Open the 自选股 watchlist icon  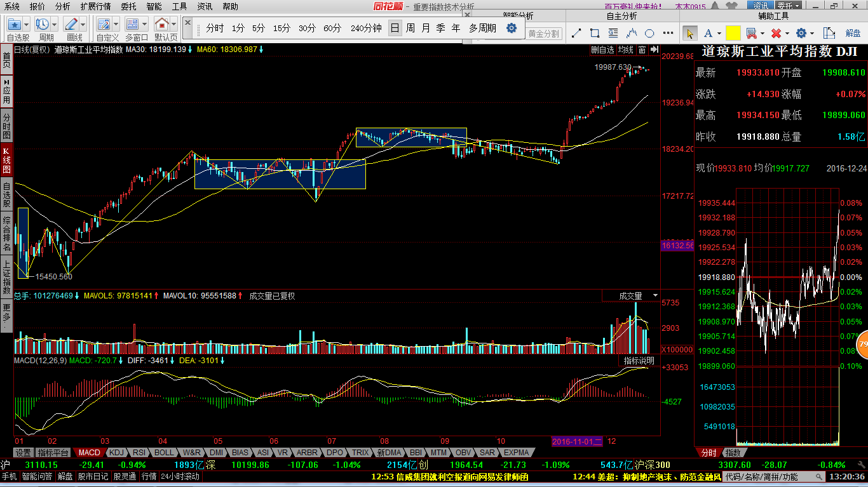(x=14, y=25)
